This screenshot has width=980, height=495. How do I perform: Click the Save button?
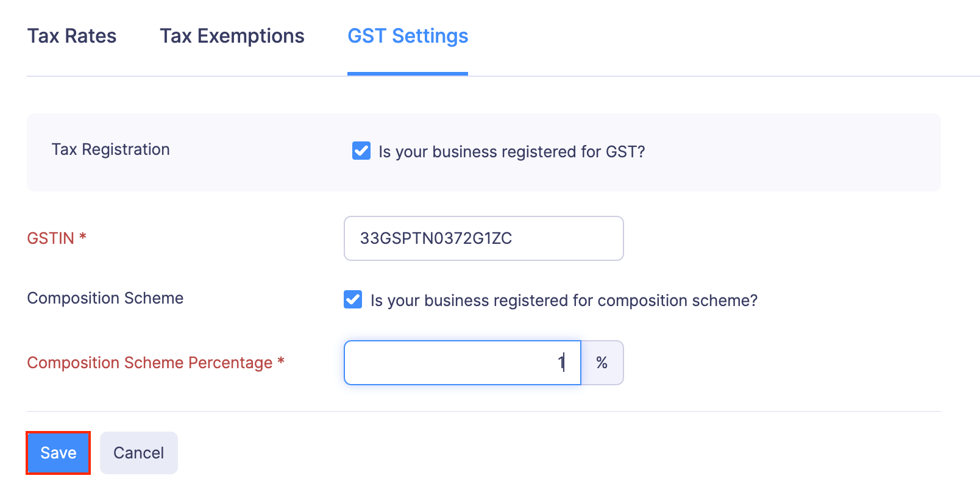[58, 452]
